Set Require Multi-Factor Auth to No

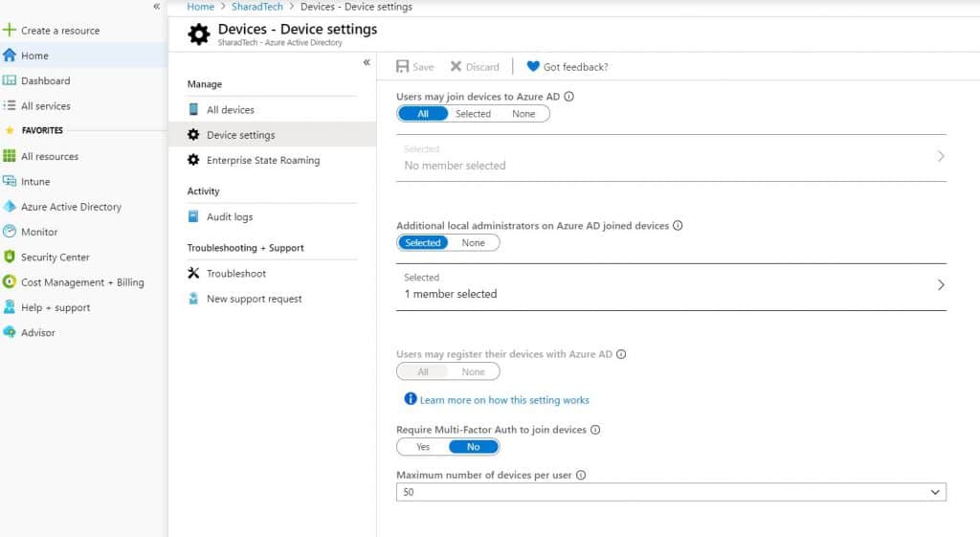(x=473, y=447)
